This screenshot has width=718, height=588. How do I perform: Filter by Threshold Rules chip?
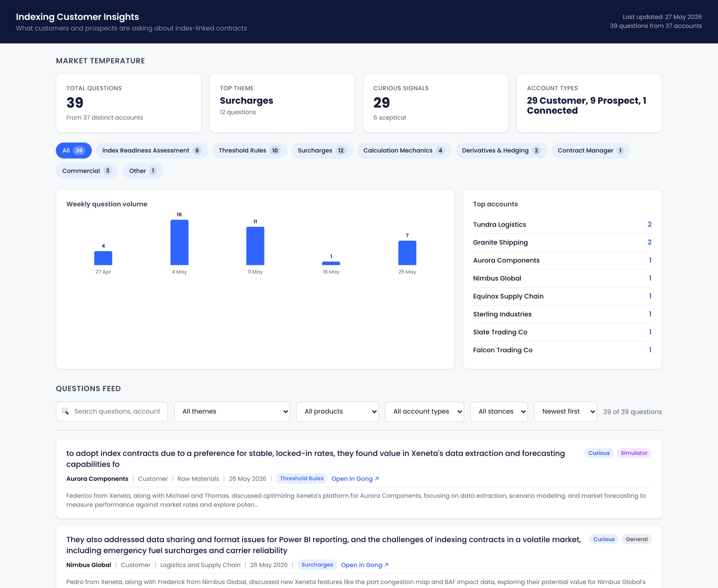point(249,150)
